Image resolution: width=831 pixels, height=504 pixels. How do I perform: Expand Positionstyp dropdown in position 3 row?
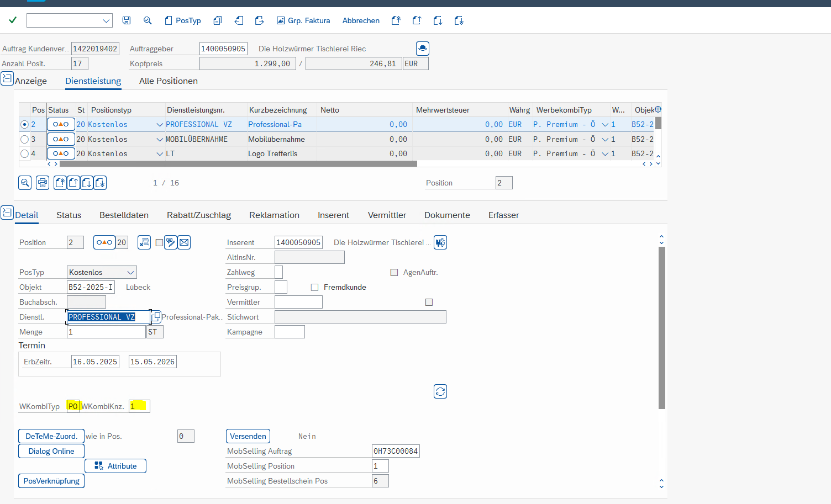click(160, 139)
